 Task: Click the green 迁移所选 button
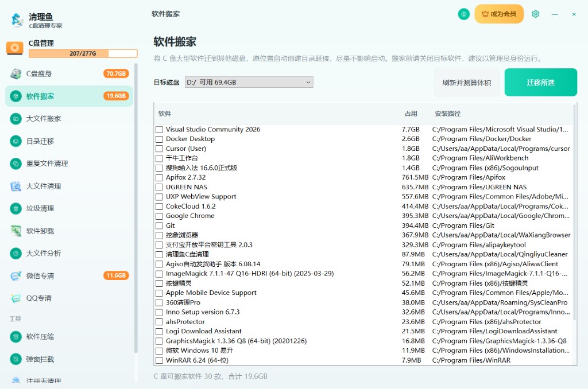(x=540, y=83)
